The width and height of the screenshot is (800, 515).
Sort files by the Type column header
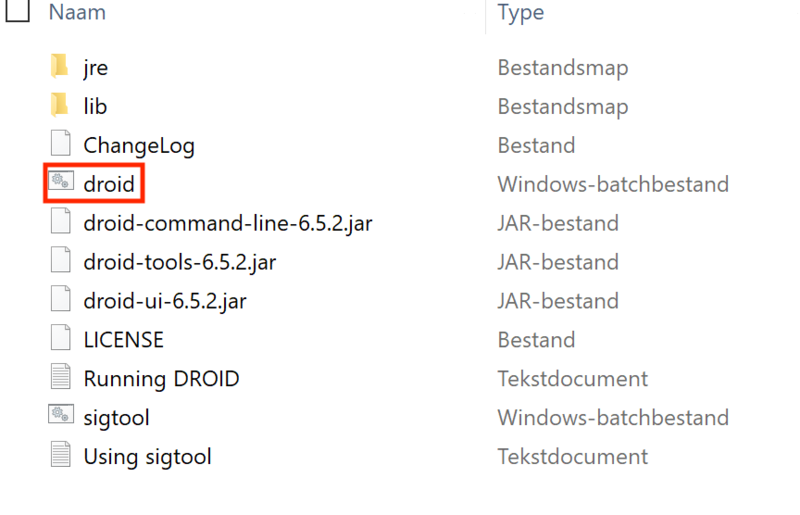tap(520, 12)
